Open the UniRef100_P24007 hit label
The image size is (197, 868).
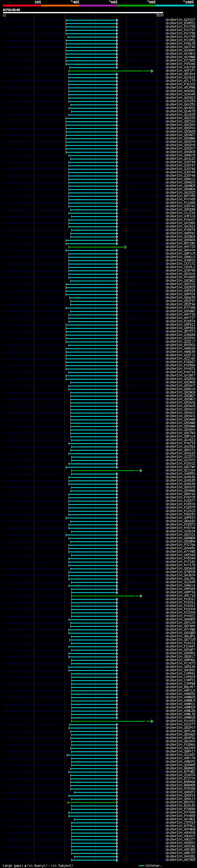coord(180,220)
